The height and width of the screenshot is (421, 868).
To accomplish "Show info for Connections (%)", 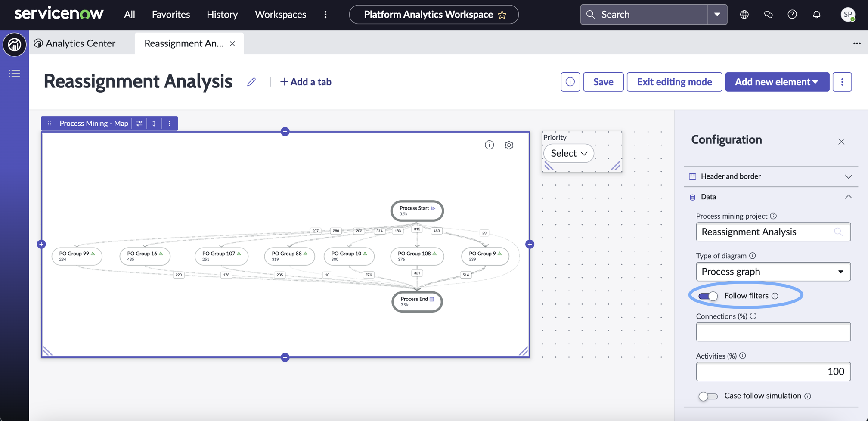I will (753, 316).
